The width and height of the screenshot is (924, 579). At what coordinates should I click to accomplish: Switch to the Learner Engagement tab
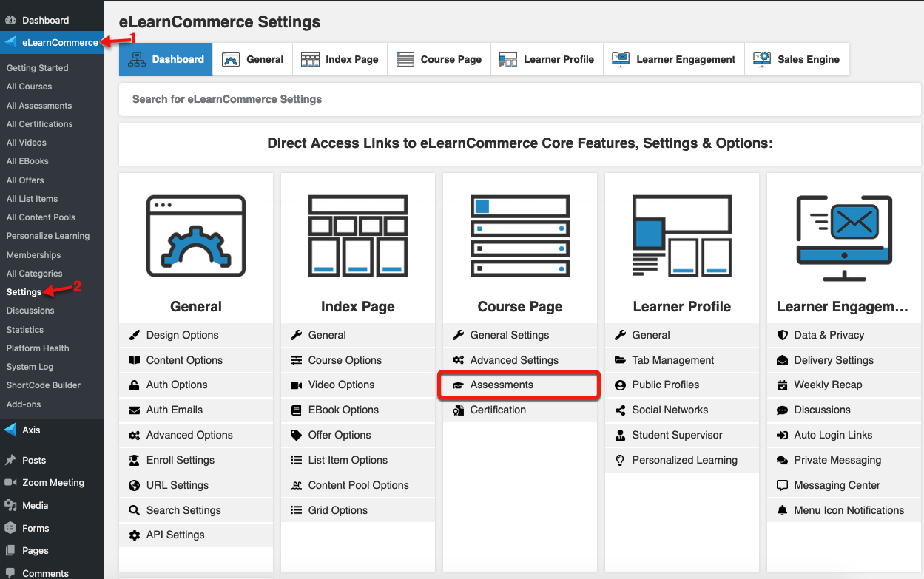click(x=674, y=59)
